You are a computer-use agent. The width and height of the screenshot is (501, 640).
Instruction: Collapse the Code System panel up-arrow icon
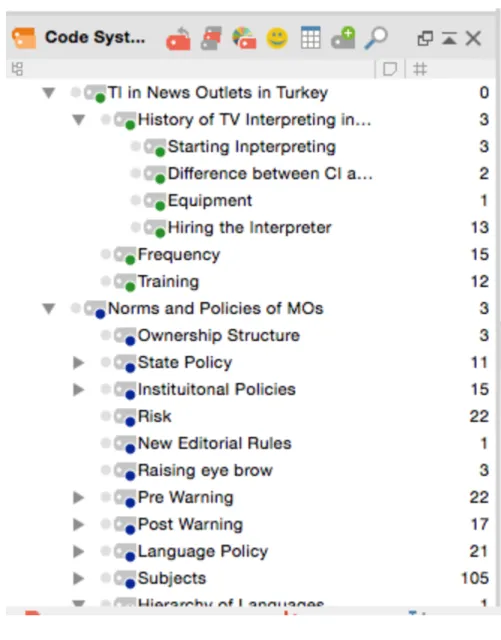point(449,39)
